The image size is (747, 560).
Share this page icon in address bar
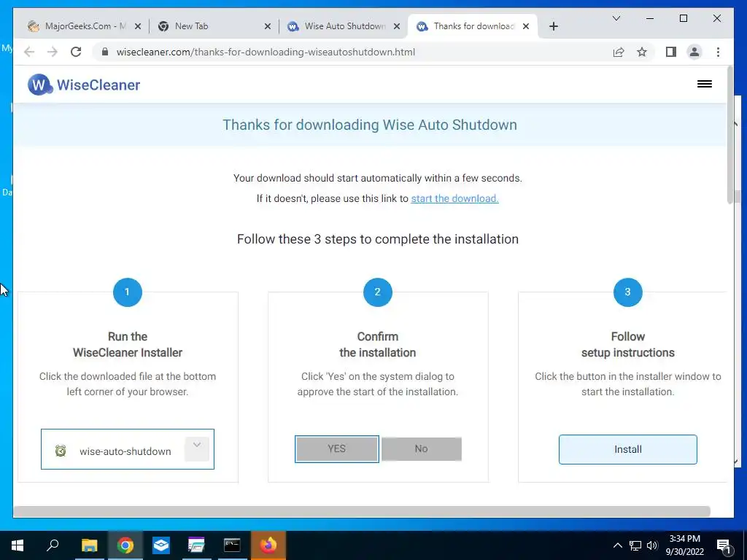[619, 52]
